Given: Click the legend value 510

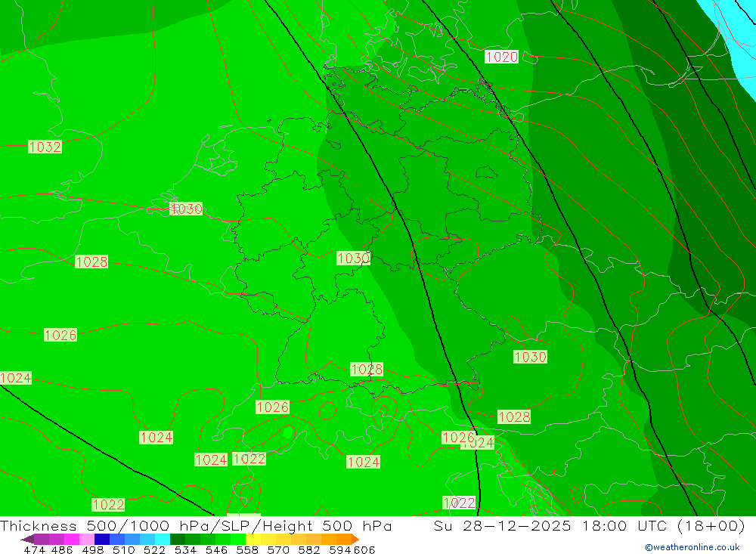Looking at the screenshot, I should click(124, 550).
